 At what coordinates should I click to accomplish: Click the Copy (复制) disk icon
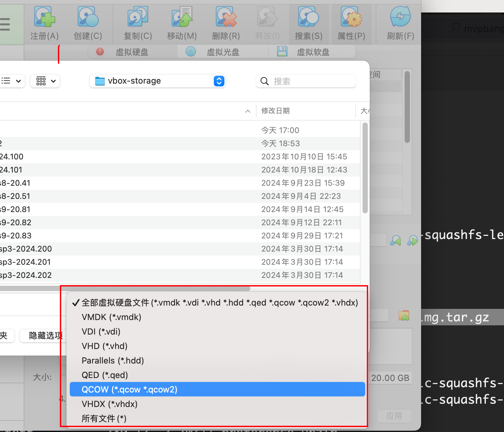138,17
